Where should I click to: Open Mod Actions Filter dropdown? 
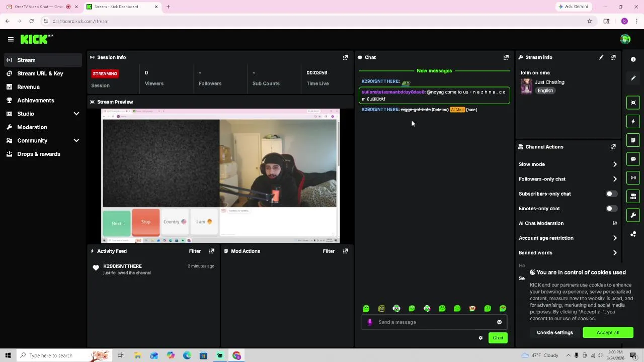[x=329, y=251]
